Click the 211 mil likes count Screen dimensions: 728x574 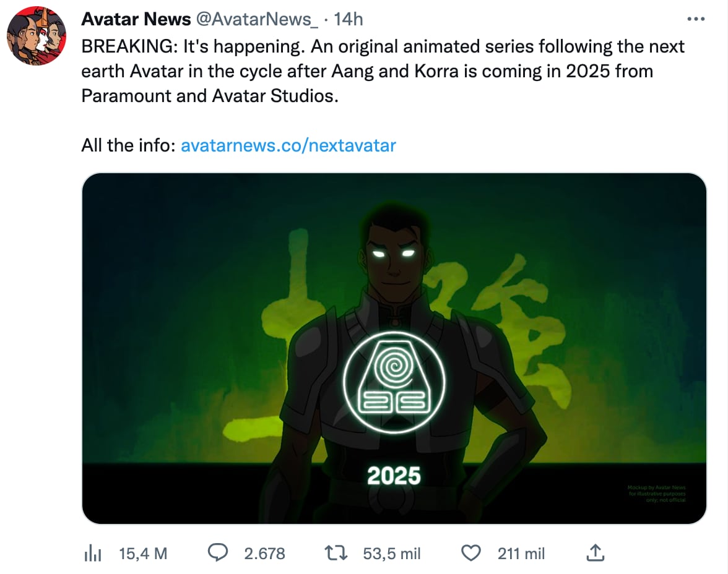[521, 553]
